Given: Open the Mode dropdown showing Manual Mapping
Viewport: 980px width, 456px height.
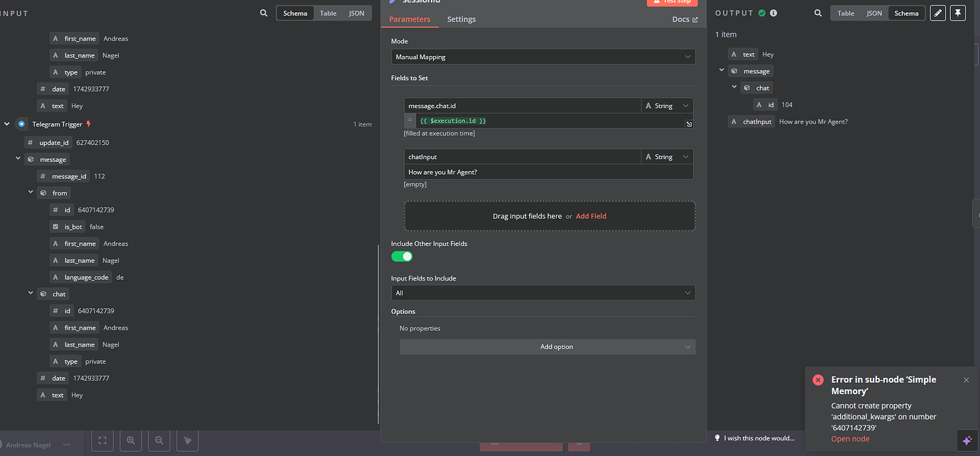Looking at the screenshot, I should [543, 56].
